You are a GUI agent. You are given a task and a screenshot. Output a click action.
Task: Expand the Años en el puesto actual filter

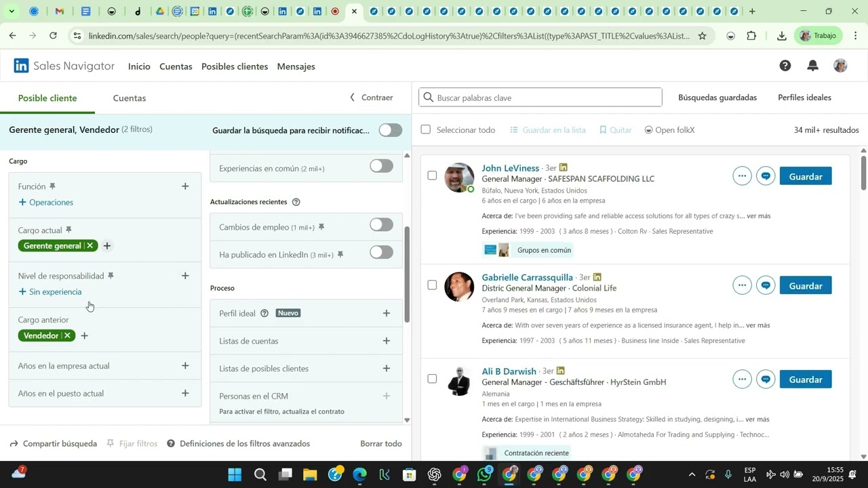[185, 393]
